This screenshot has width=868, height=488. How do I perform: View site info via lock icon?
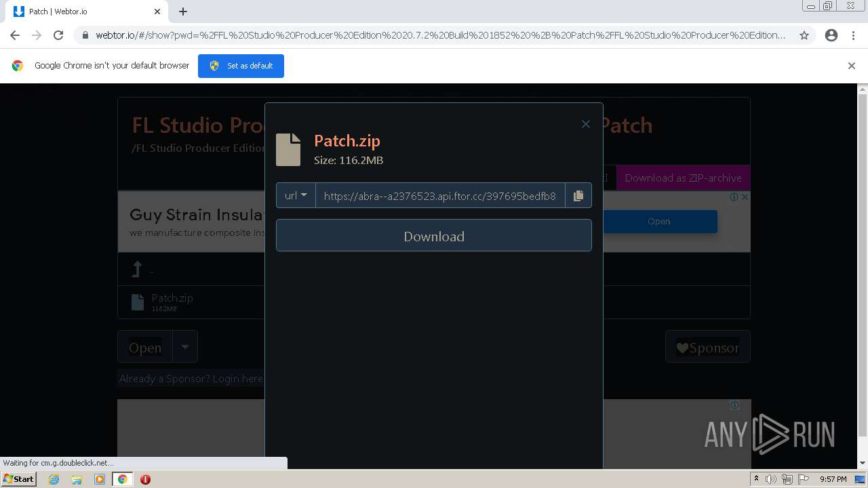pos(85,35)
